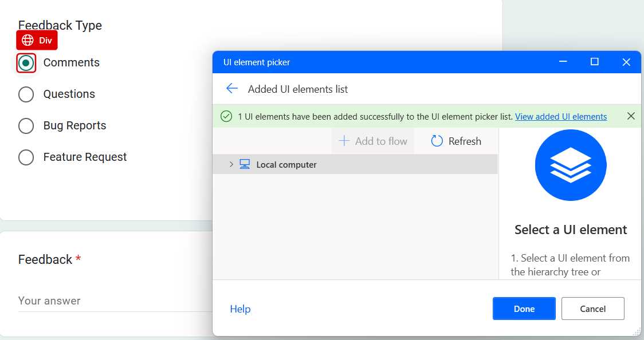Dismiss the success notification with the X icon
Image resolution: width=644 pixels, height=340 pixels.
pos(631,116)
